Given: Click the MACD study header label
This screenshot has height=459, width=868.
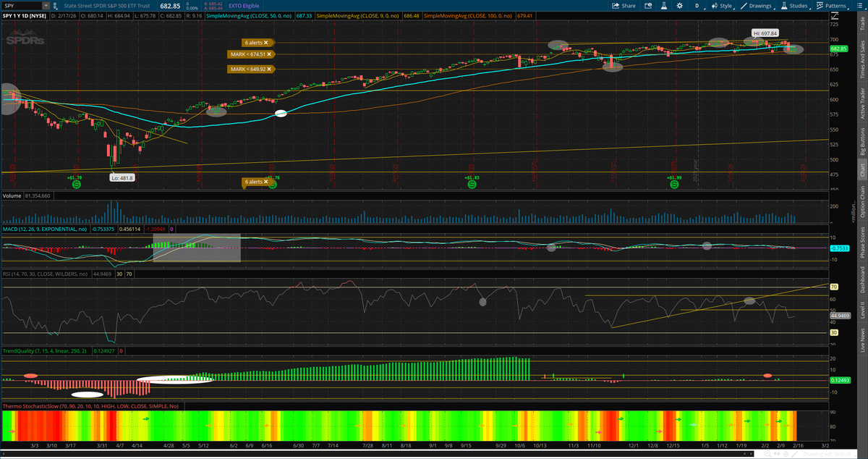Looking at the screenshot, I should click(x=43, y=230).
